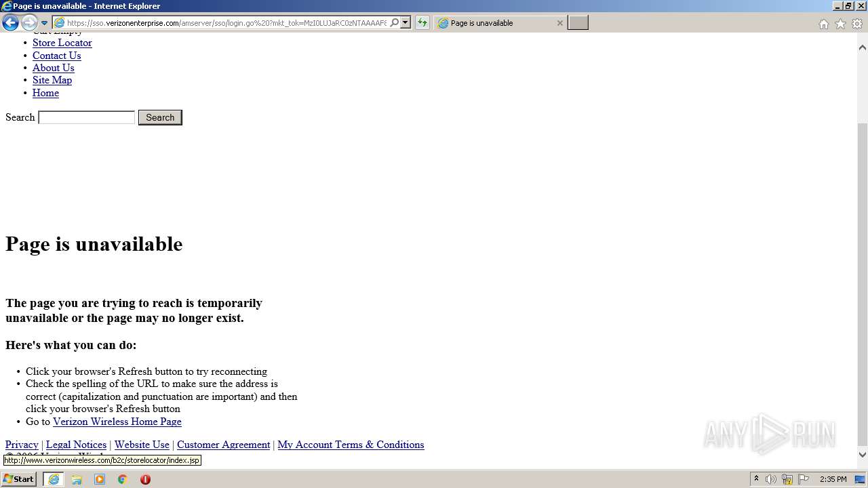
Task: Click the Action Center flag tray icon
Action: coord(804,479)
